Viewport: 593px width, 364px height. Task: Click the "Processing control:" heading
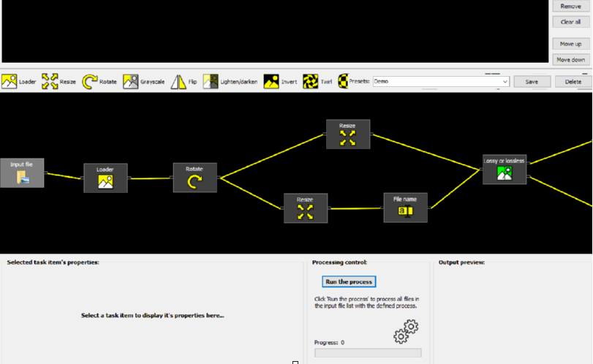tap(339, 262)
